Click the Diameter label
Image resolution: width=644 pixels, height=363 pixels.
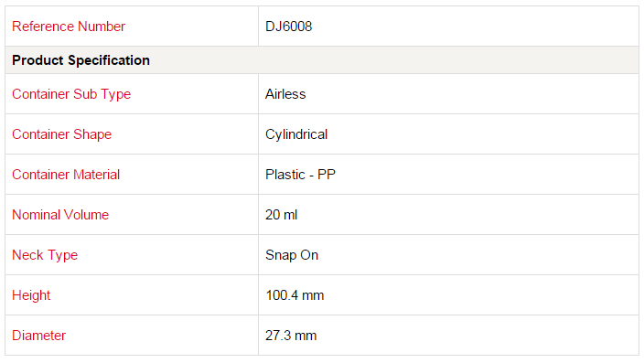pyautogui.click(x=38, y=336)
